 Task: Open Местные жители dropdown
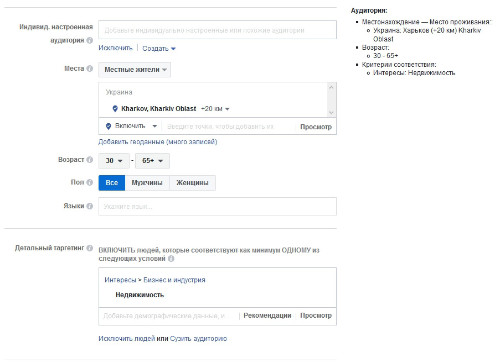pos(135,70)
